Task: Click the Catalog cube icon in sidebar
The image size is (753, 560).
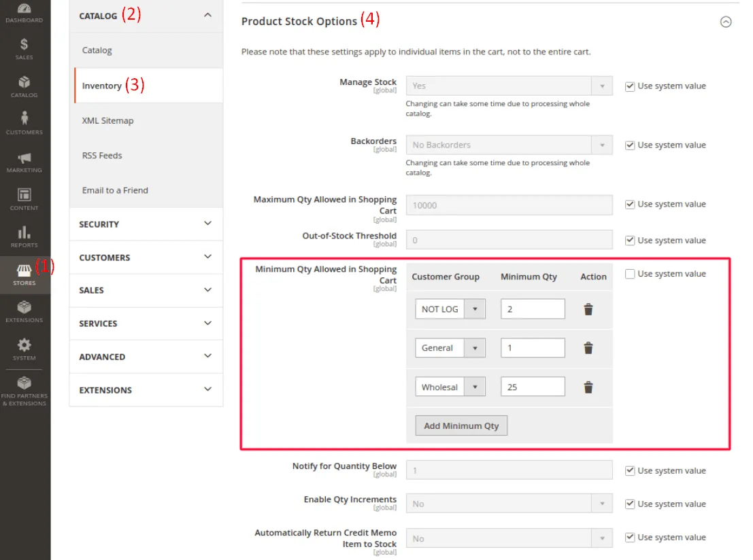Action: (x=24, y=86)
